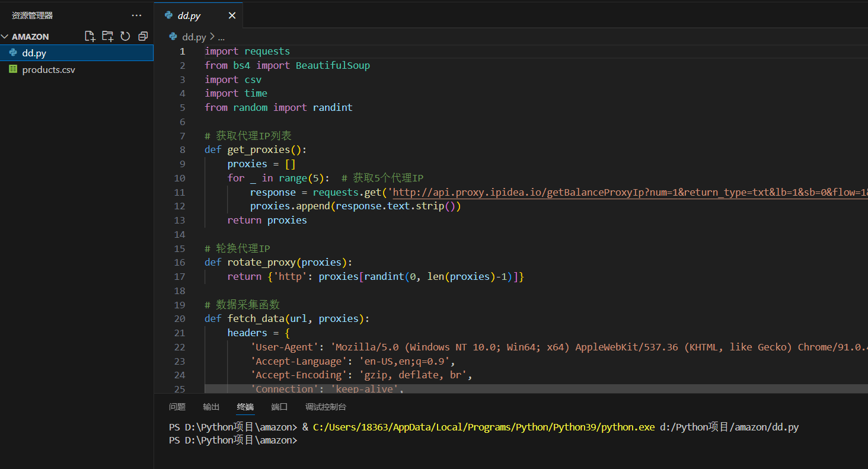The width and height of the screenshot is (868, 469).
Task: Click line number 20 in the gutter
Action: (180, 319)
